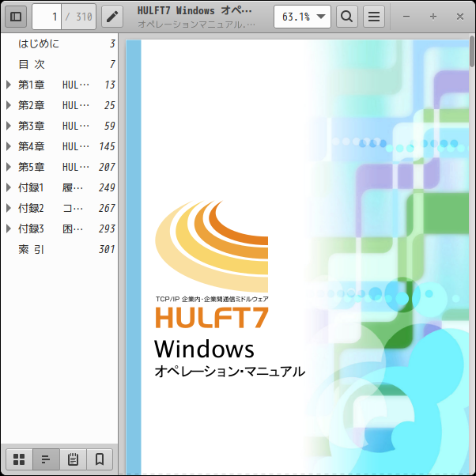Expand the 第2章 outline chapter
Image resolution: width=476 pixels, height=476 pixels.
[9, 105]
